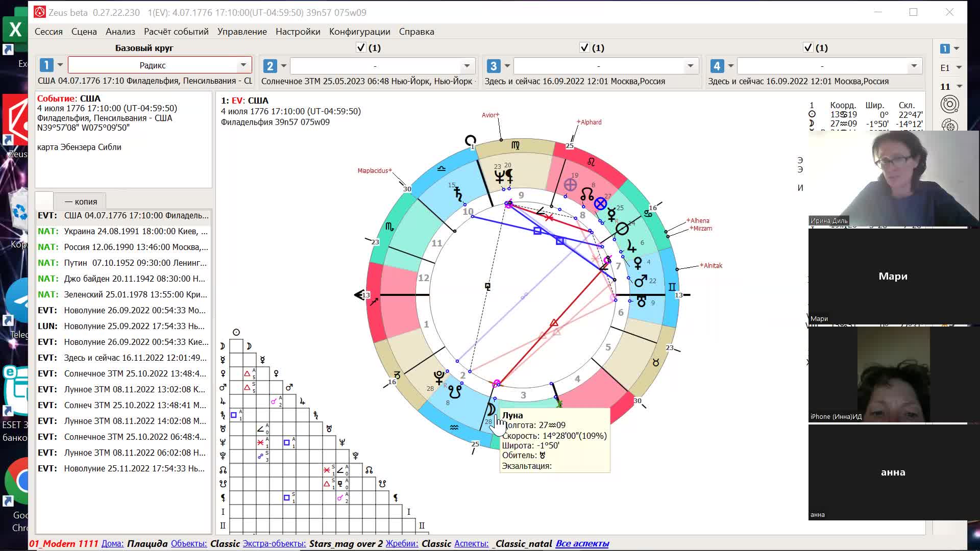Expand the arrow next to circle 2 button

tap(284, 66)
